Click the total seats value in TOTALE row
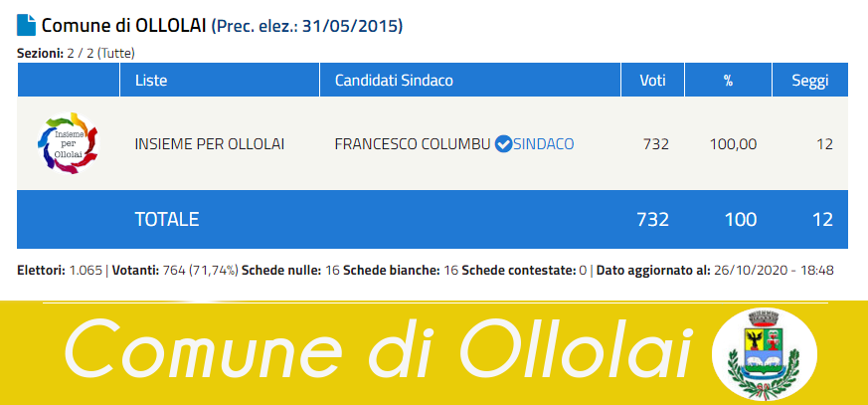This screenshot has width=868, height=405. pos(823,219)
